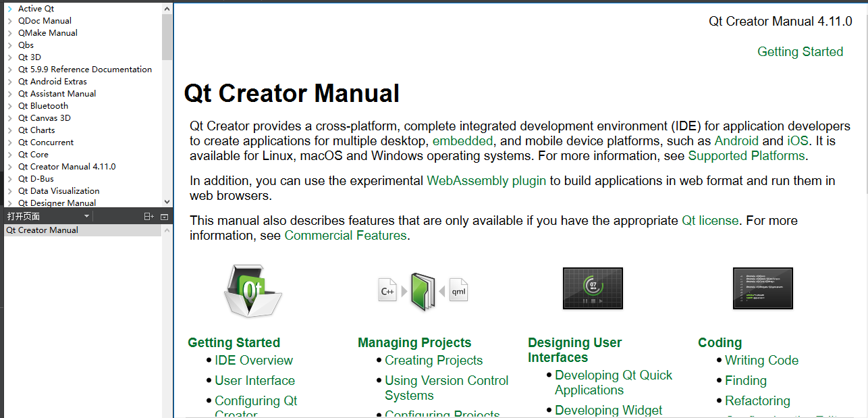Open the Creating Projects link
Screen dimensions: 868x418
coord(434,361)
